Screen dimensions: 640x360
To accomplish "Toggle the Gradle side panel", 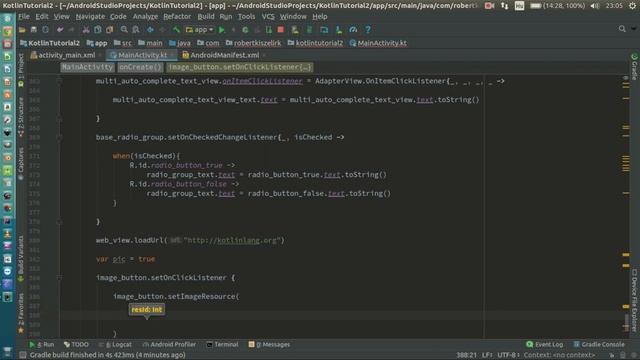I will 634,67.
